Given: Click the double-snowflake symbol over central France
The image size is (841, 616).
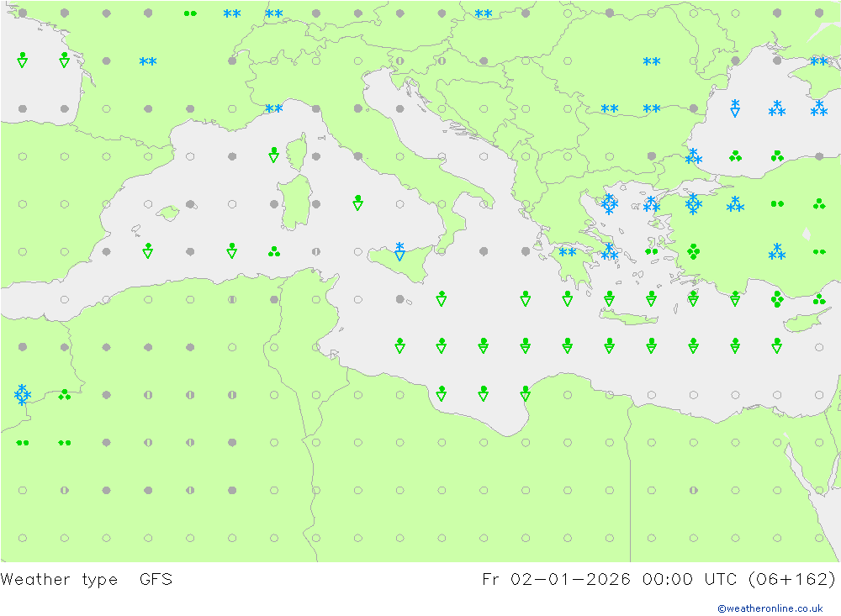Looking at the screenshot, I should tap(148, 61).
